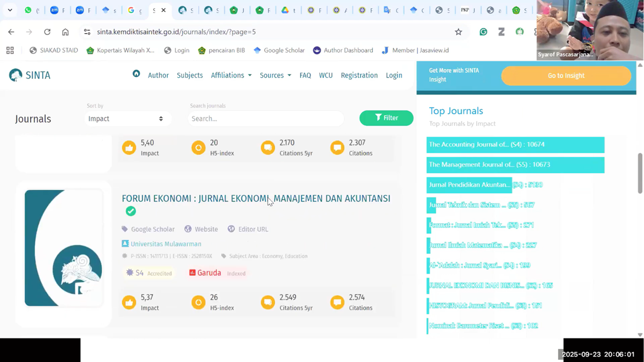
Task: Expand the Sources menu
Action: click(275, 75)
